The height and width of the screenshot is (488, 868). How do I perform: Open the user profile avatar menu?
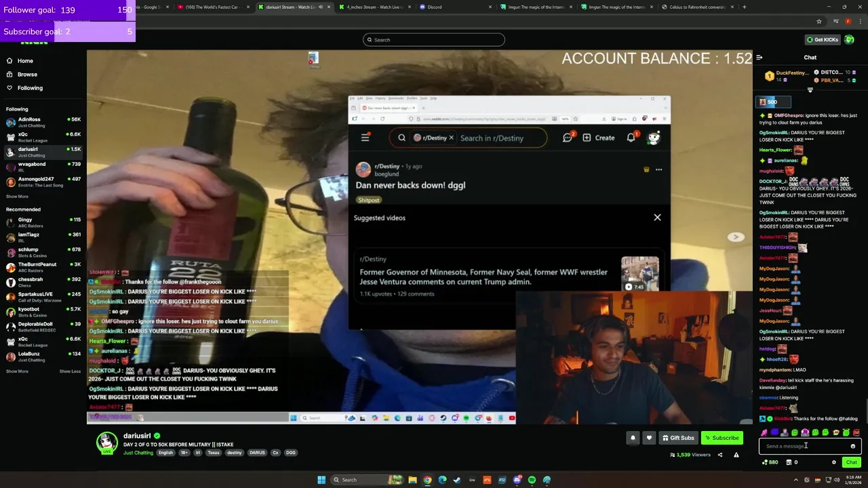pos(848,39)
